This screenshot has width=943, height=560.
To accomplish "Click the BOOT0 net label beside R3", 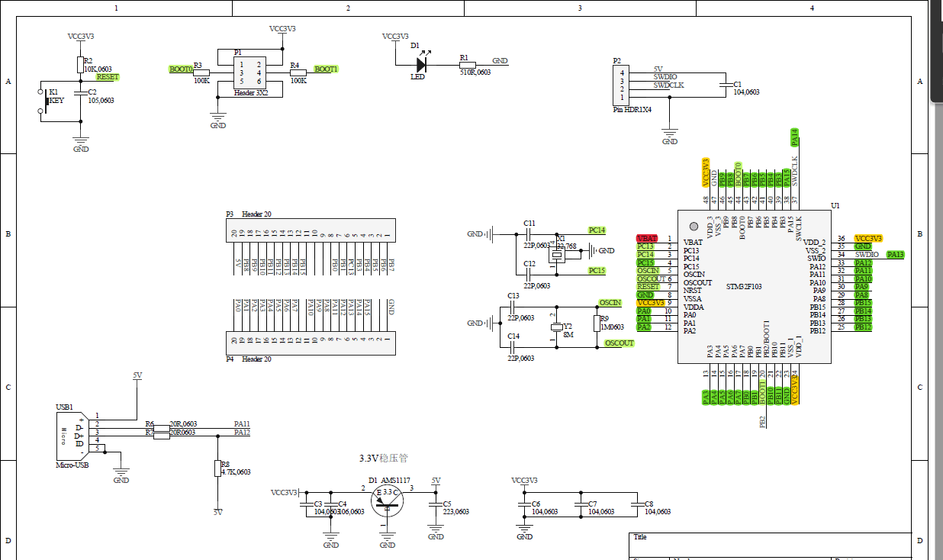I will click(x=181, y=69).
